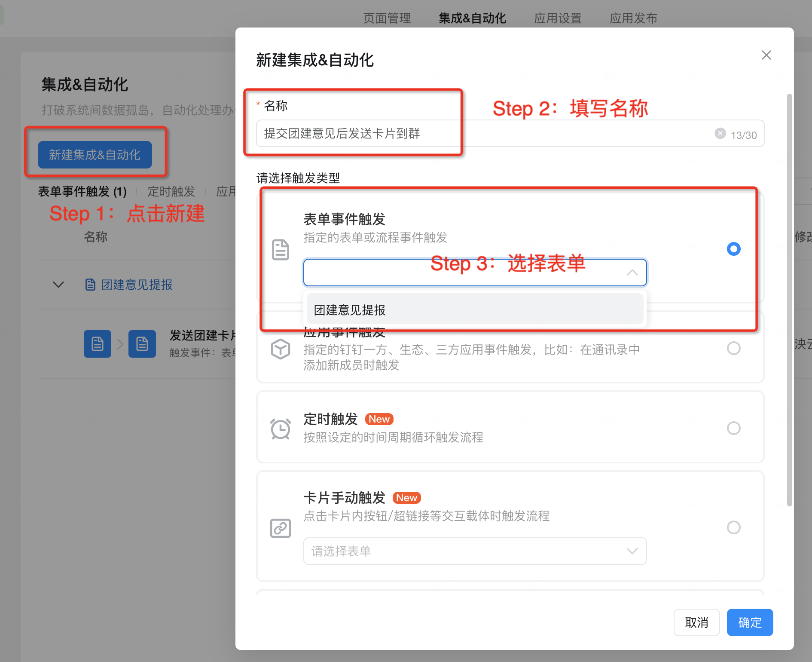Open the 请选择表单 dropdown under 卡片手动触发

tap(475, 551)
